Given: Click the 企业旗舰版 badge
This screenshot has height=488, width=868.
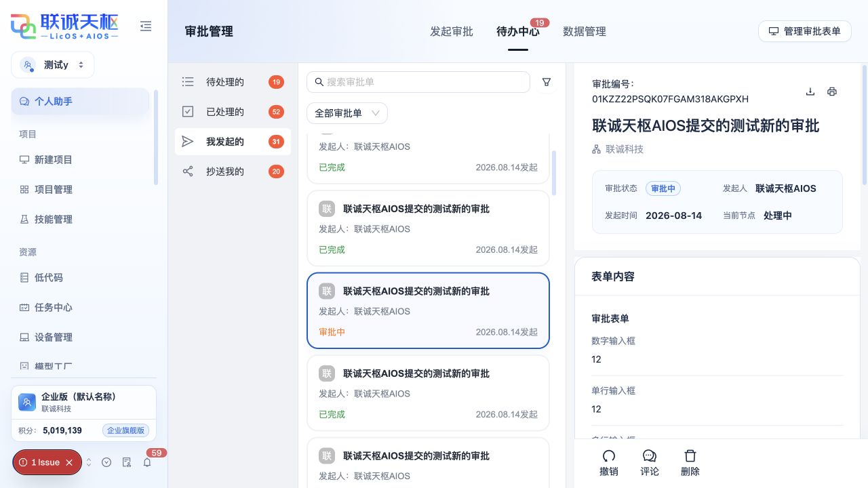Looking at the screenshot, I should tap(125, 430).
